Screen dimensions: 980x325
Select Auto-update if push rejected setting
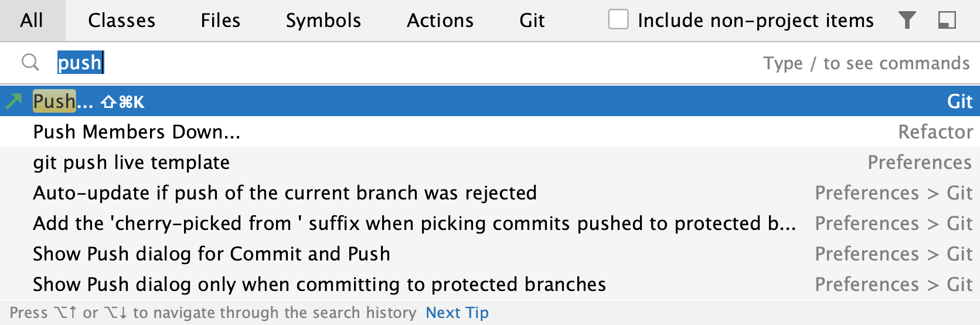tap(285, 193)
